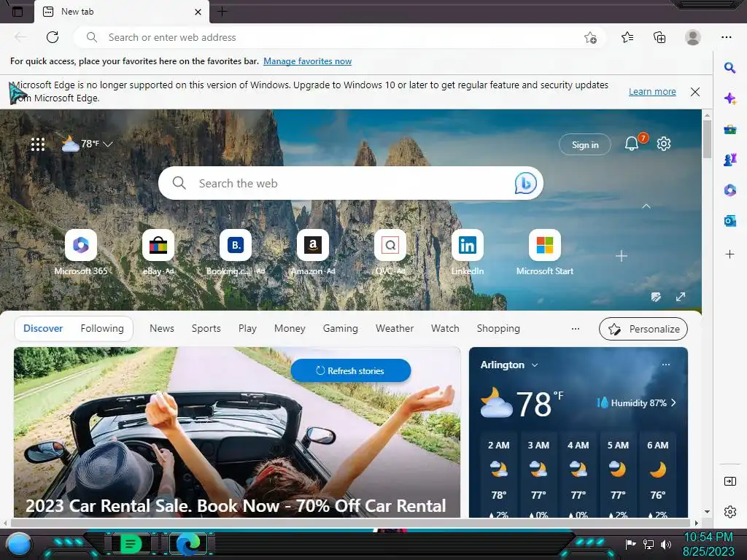747x560 pixels.
Task: Open Settings and more ellipsis menu
Action: click(726, 37)
